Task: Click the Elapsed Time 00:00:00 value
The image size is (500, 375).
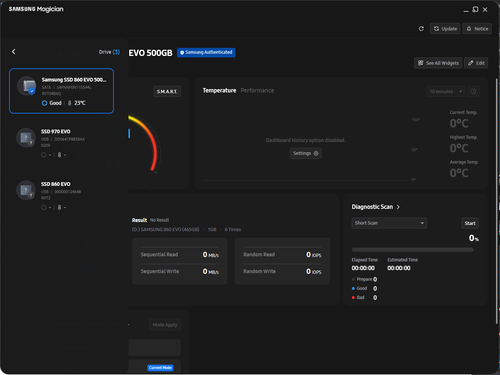Action: click(x=363, y=268)
